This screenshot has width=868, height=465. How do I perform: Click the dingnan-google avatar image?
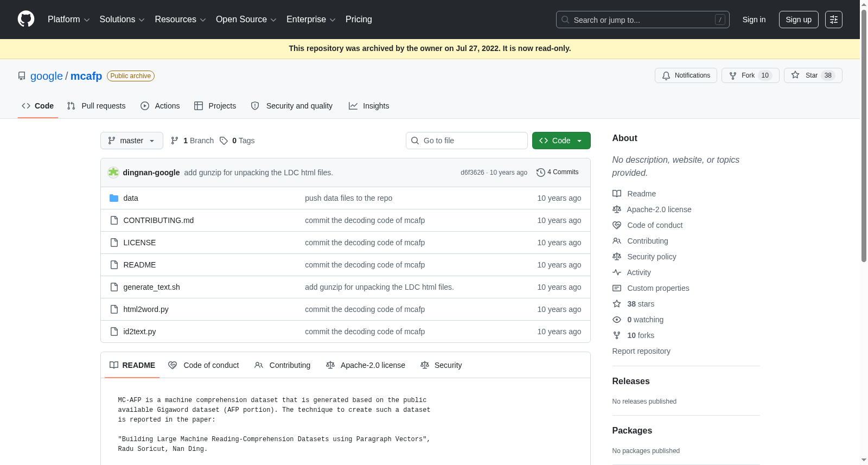click(113, 173)
